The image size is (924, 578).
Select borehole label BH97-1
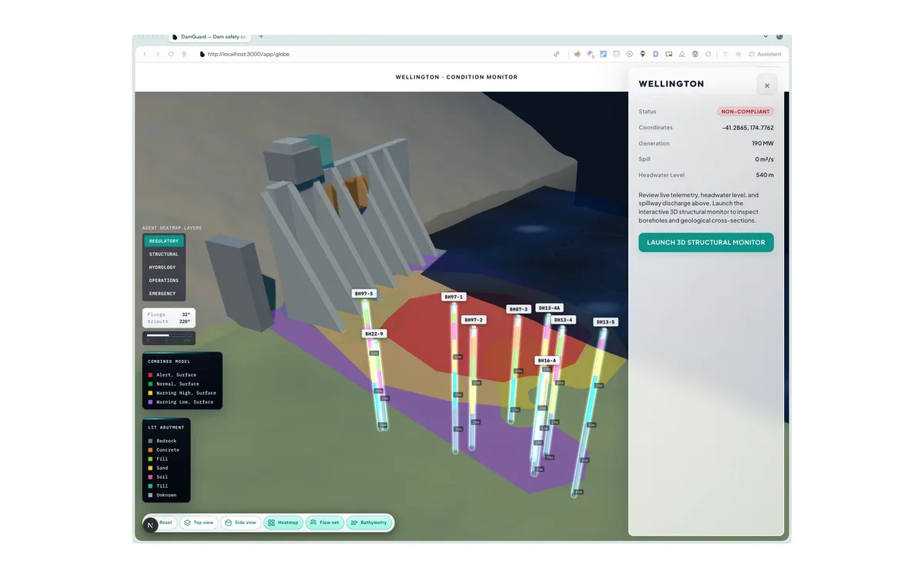coord(454,297)
